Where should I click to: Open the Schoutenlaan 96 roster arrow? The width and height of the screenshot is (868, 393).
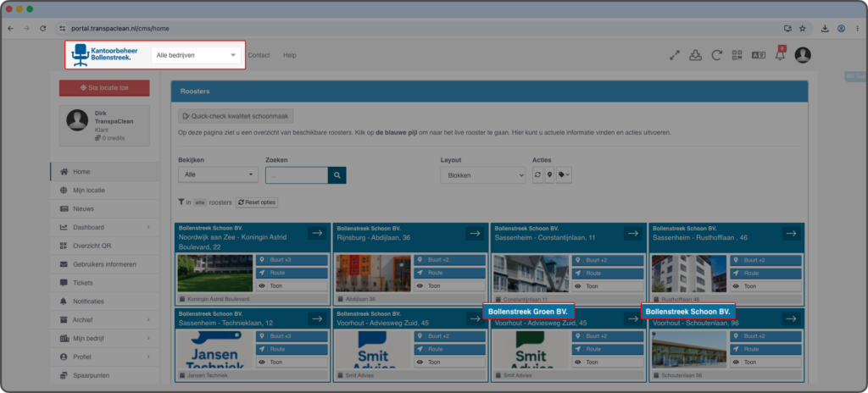(791, 318)
